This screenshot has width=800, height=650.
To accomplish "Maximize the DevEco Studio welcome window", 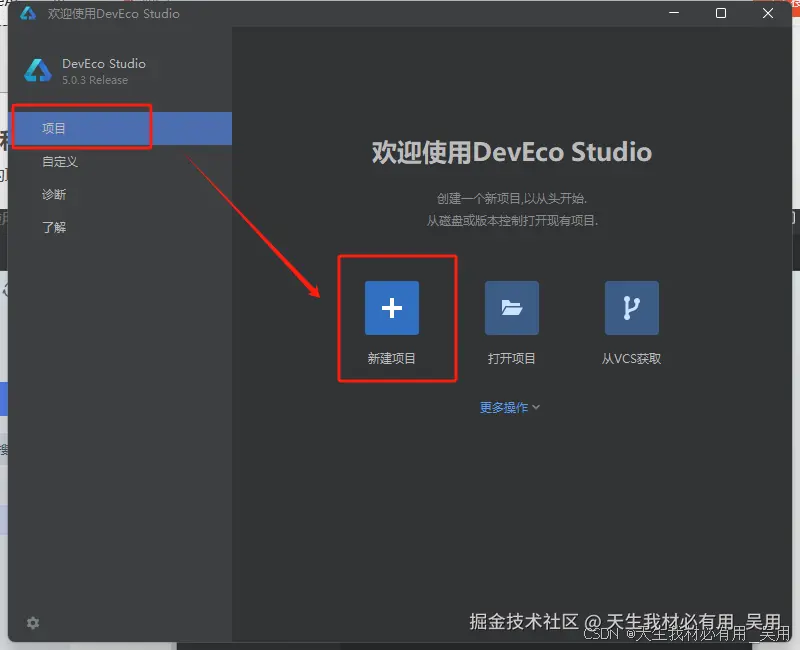I will coord(721,13).
